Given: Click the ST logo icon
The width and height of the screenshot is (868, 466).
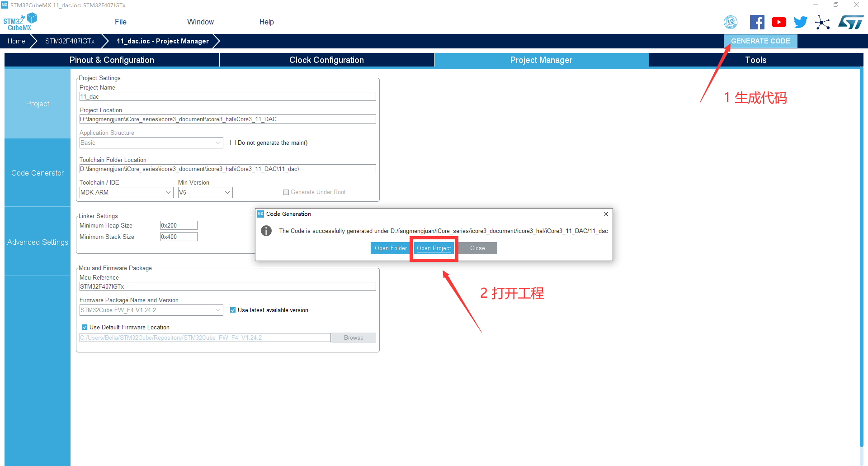Looking at the screenshot, I should coord(850,22).
